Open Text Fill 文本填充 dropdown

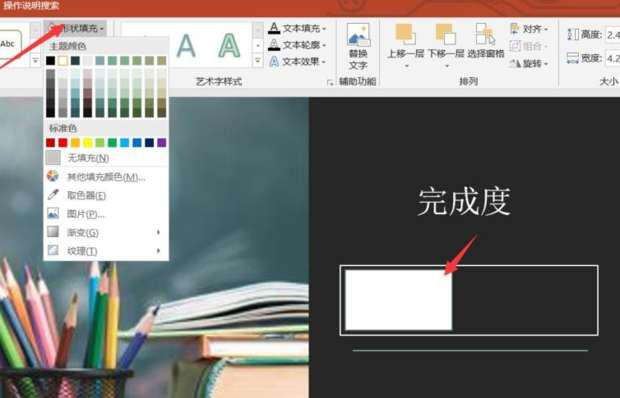(x=297, y=28)
